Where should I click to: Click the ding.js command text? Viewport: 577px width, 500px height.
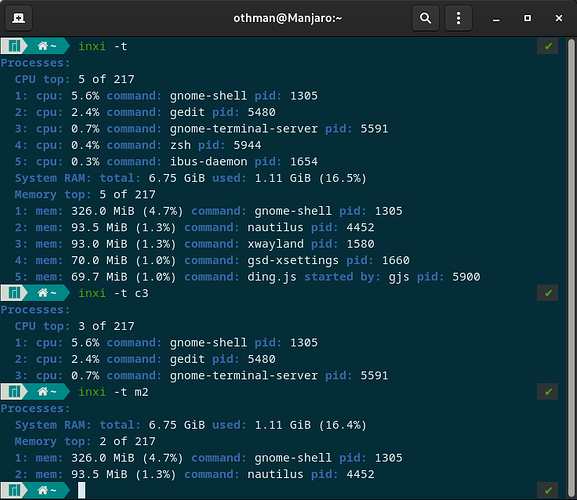pos(272,277)
